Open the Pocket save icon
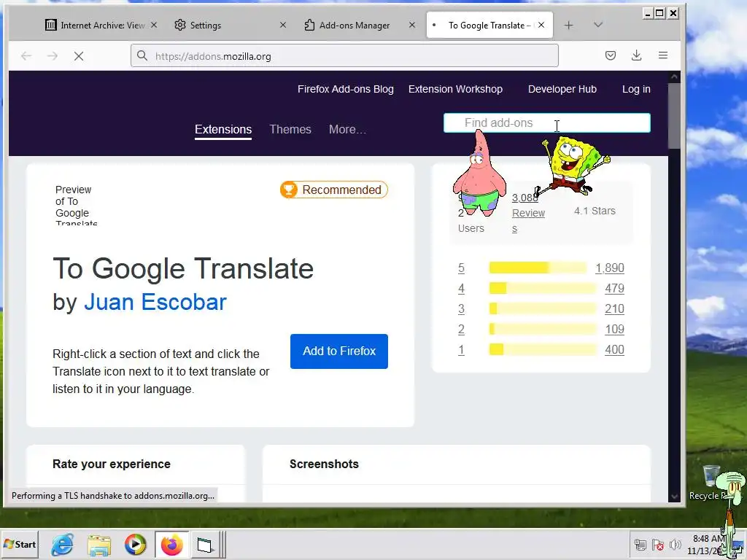 coord(611,55)
